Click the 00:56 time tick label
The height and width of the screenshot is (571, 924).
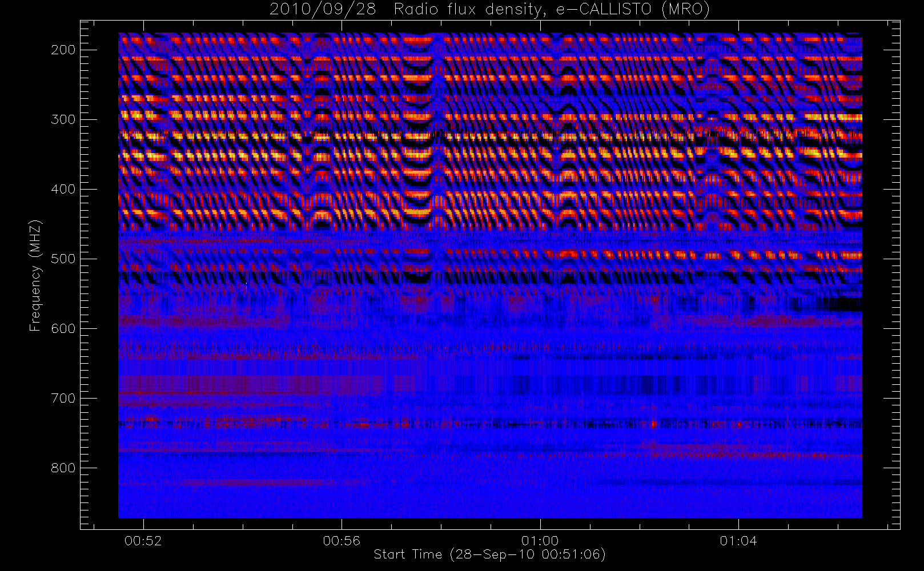click(x=342, y=541)
